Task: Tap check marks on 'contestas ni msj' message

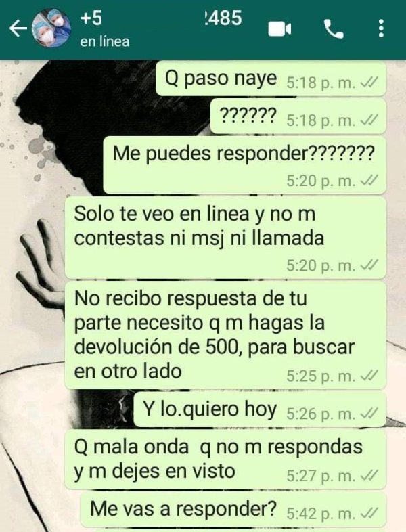Action: 368,265
